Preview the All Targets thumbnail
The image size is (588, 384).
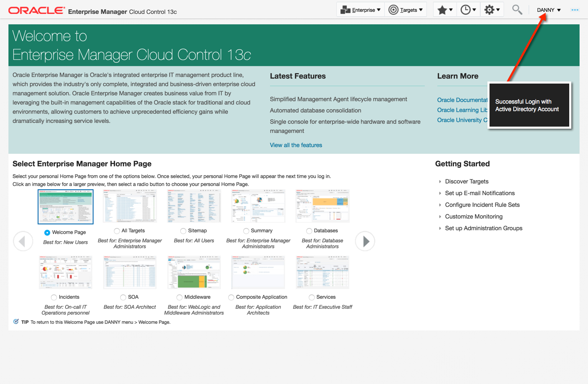[130, 206]
